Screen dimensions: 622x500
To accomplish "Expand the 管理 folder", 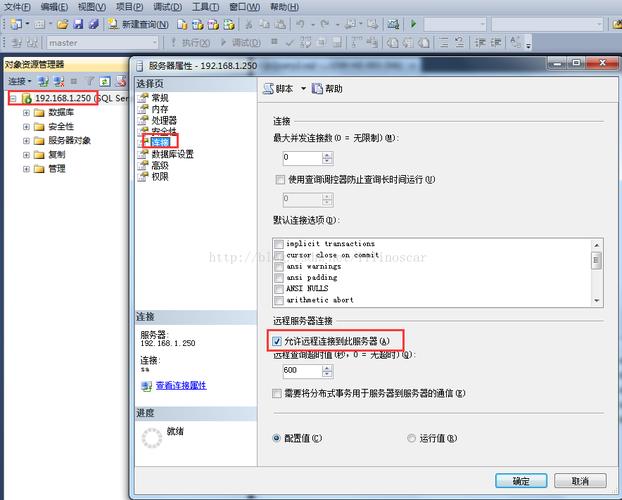I will pyautogui.click(x=26, y=169).
